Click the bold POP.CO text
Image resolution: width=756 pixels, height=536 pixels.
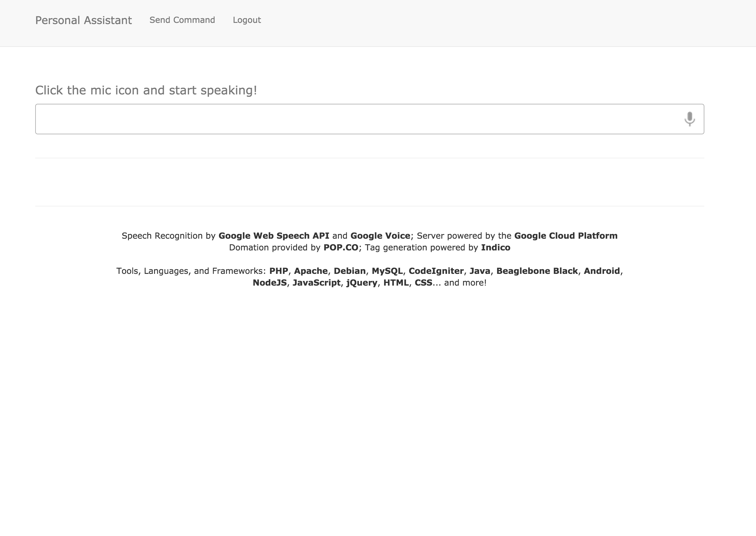pyautogui.click(x=341, y=247)
